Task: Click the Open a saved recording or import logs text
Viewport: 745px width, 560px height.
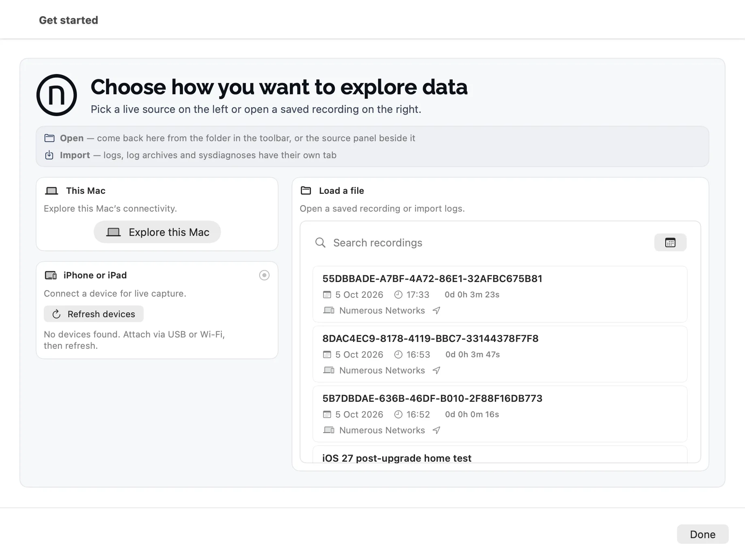Action: tap(382, 208)
